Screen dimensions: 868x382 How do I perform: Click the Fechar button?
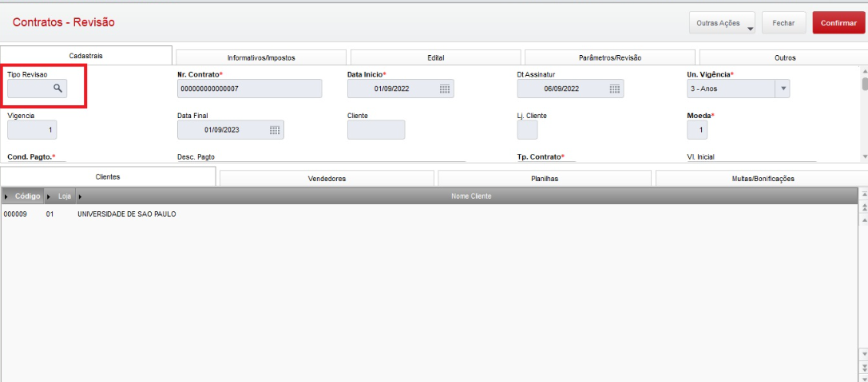tap(784, 23)
